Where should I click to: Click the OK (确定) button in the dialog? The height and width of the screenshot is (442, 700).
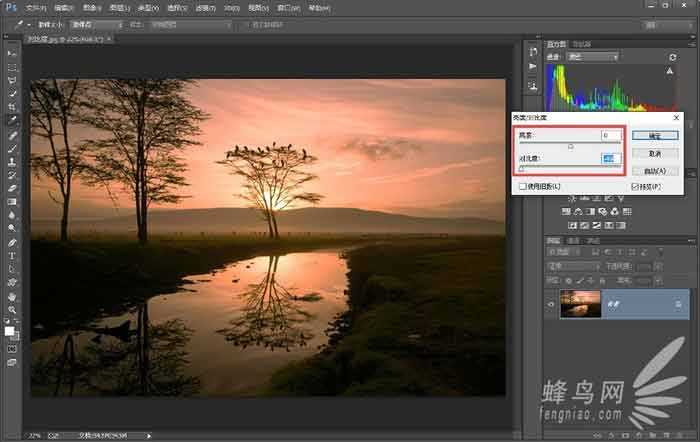[654, 136]
